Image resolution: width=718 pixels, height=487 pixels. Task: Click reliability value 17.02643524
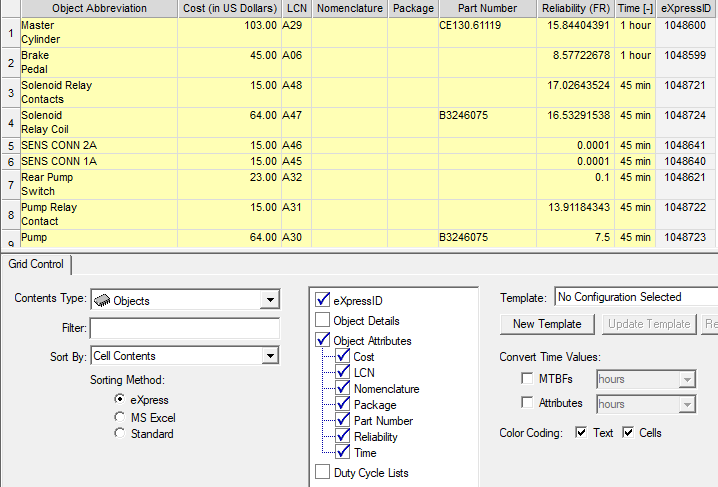[x=576, y=92]
